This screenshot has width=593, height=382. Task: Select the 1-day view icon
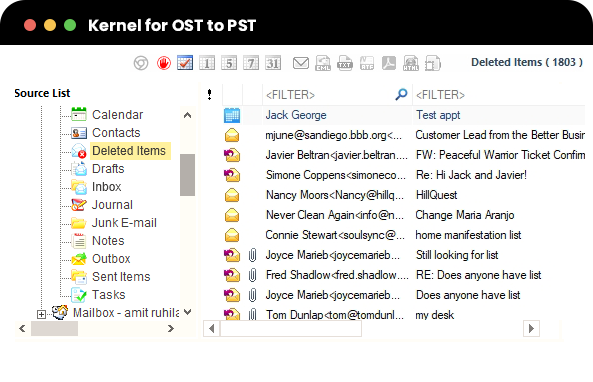click(207, 63)
